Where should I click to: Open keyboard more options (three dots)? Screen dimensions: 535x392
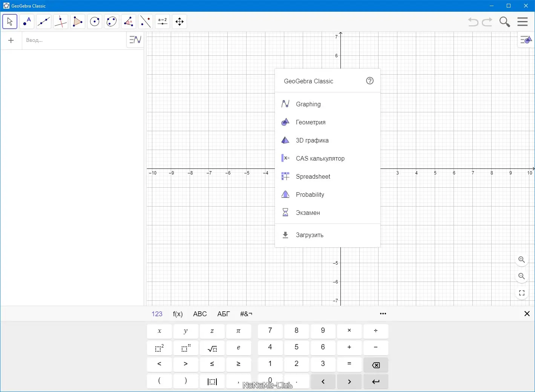383,314
